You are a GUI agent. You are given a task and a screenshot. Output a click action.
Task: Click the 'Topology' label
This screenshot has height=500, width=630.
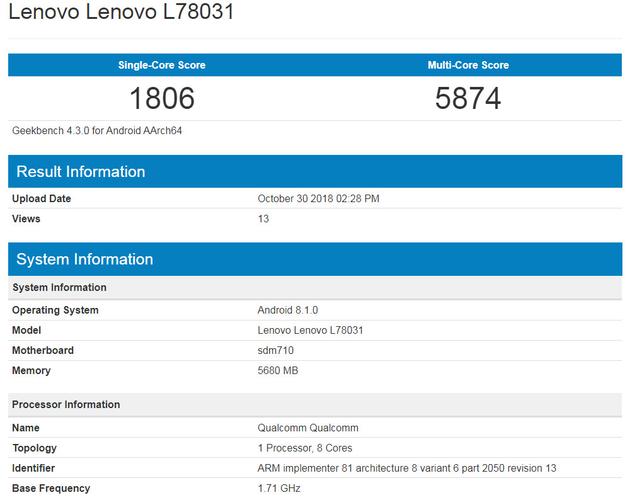pyautogui.click(x=34, y=448)
